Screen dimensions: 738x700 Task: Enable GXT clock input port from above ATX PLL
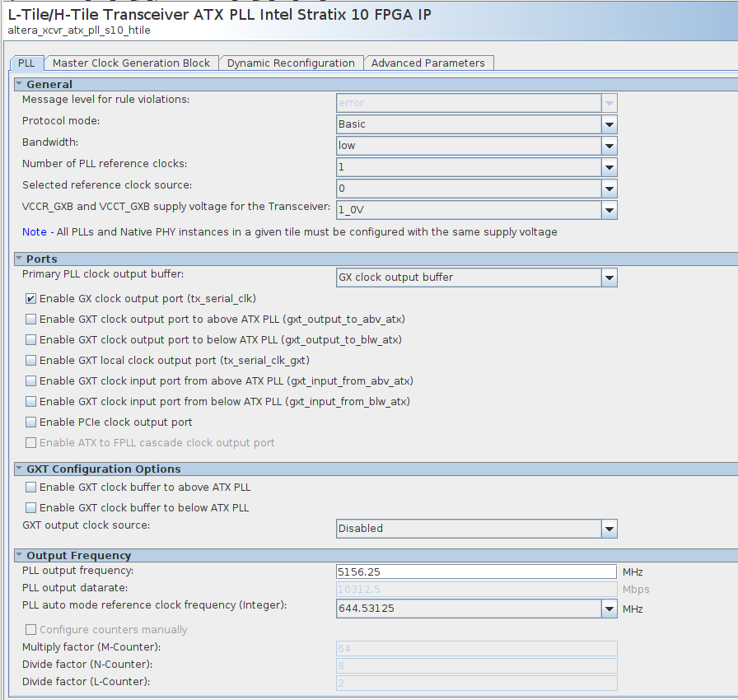point(30,381)
